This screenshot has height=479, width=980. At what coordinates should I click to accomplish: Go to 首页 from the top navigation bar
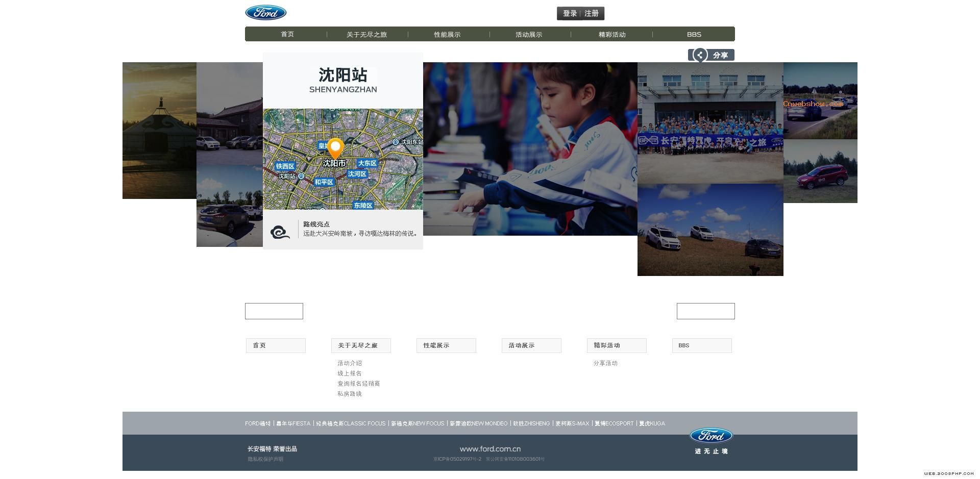[287, 34]
